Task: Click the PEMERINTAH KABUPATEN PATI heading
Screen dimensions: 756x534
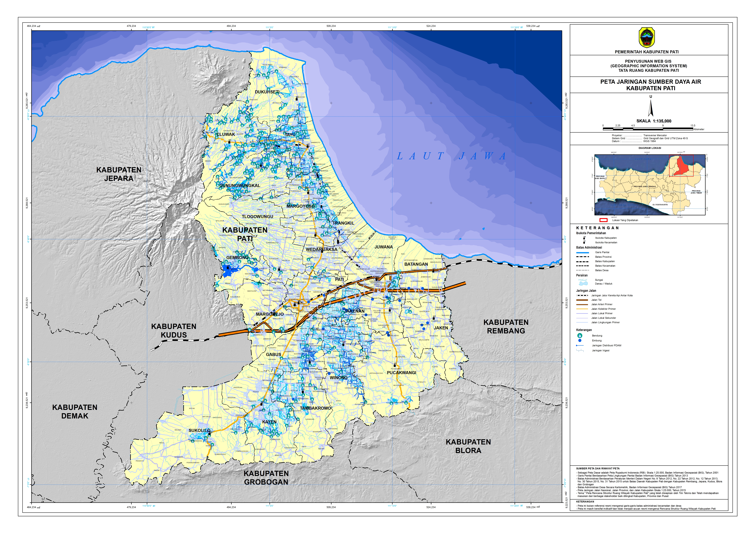Action: [647, 52]
